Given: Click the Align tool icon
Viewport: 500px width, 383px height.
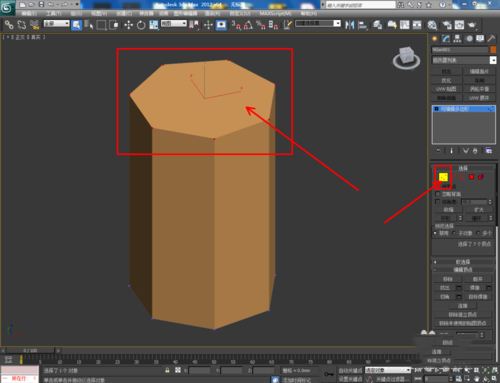Looking at the screenshot, I should [x=362, y=25].
